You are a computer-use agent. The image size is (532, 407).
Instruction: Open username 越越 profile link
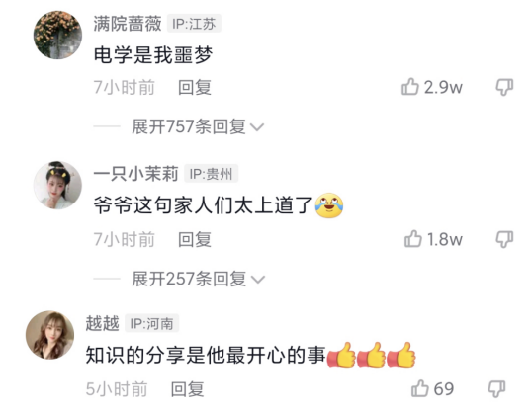coord(102,323)
